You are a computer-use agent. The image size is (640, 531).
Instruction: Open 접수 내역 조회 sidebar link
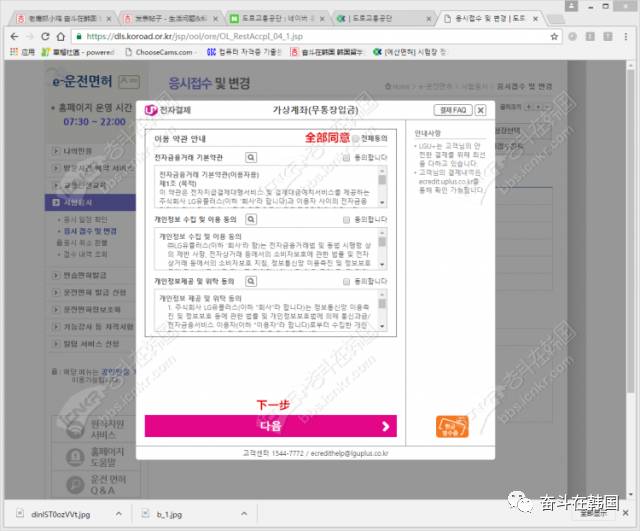85,254
